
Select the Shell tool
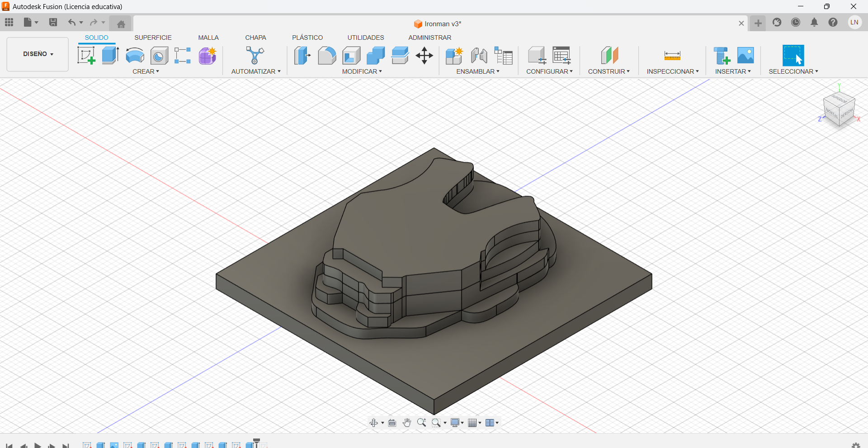pos(351,56)
